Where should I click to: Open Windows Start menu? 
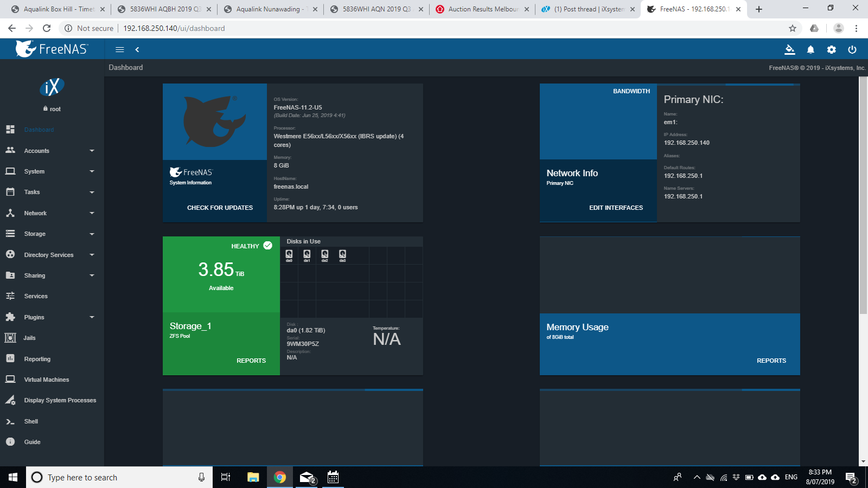click(x=13, y=477)
